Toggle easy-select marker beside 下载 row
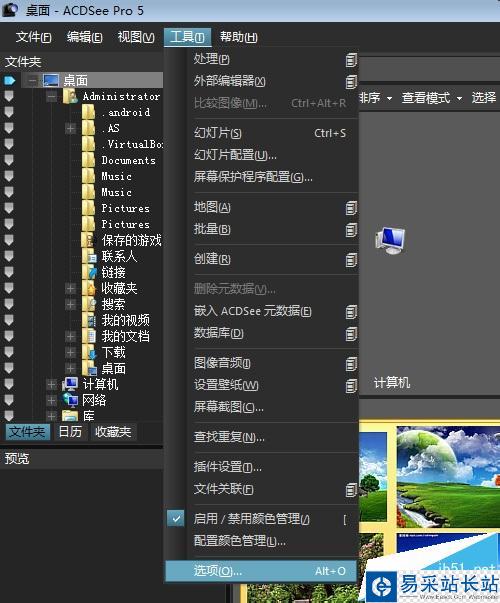 [9, 352]
